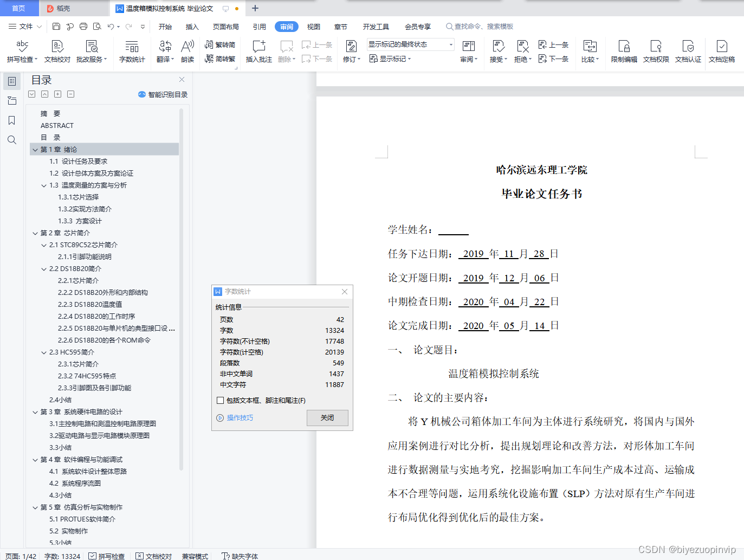
Task: Collapse the 第 1 章 绪论 chapter entry
Action: coord(35,149)
